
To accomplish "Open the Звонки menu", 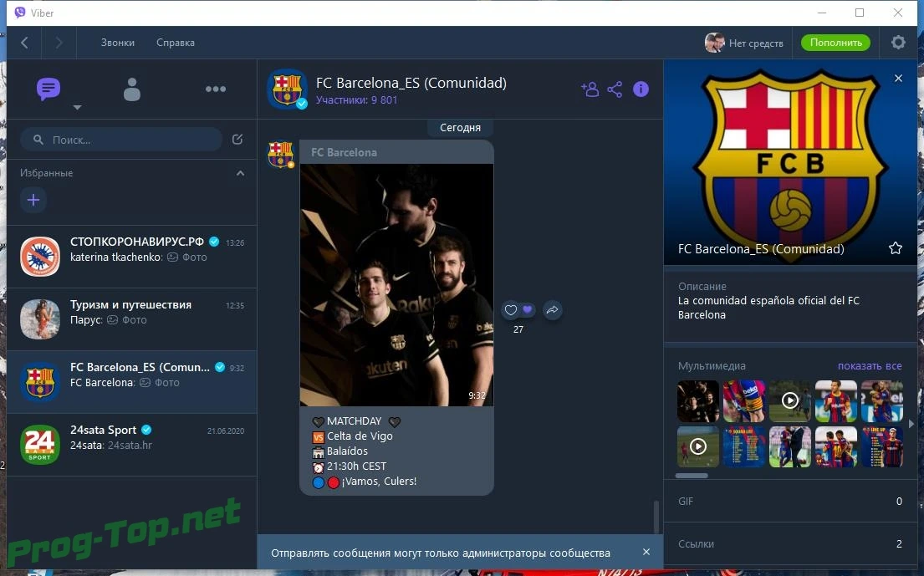I will click(117, 43).
